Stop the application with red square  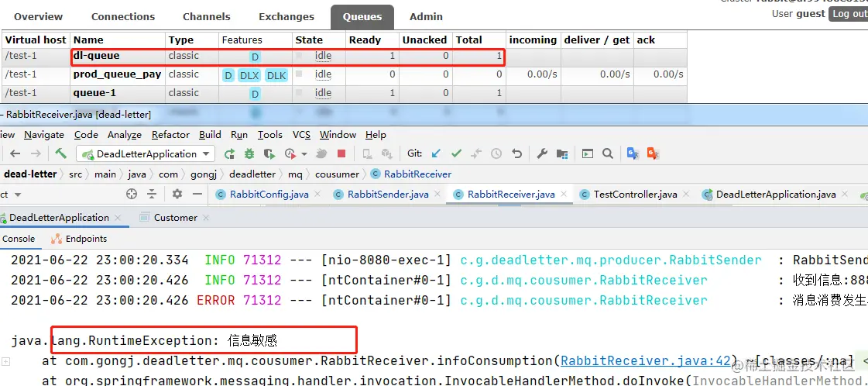tap(341, 153)
